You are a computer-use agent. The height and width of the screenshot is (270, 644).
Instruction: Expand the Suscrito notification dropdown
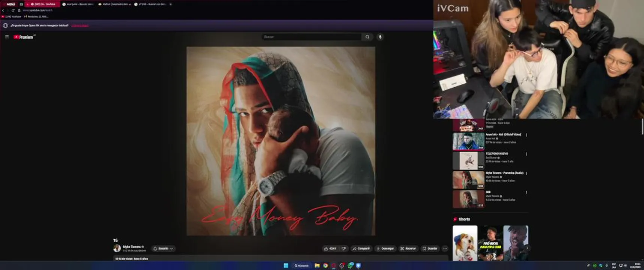164,249
